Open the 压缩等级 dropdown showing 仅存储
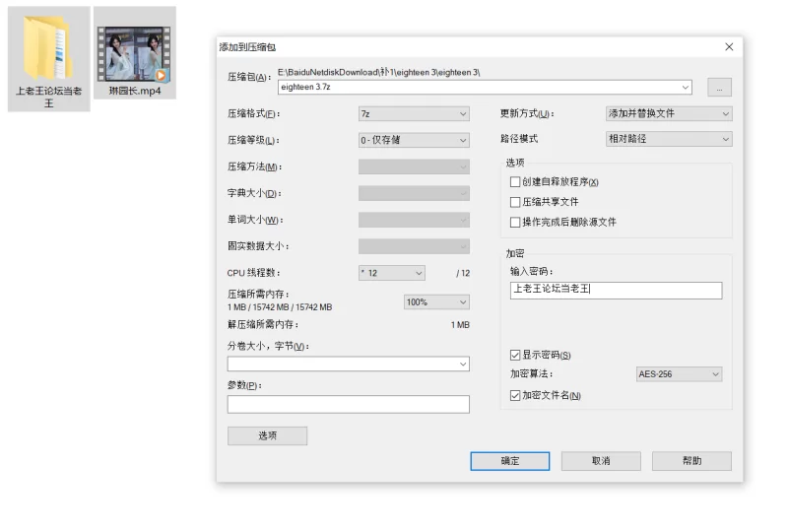The height and width of the screenshot is (532, 788). pos(414,140)
